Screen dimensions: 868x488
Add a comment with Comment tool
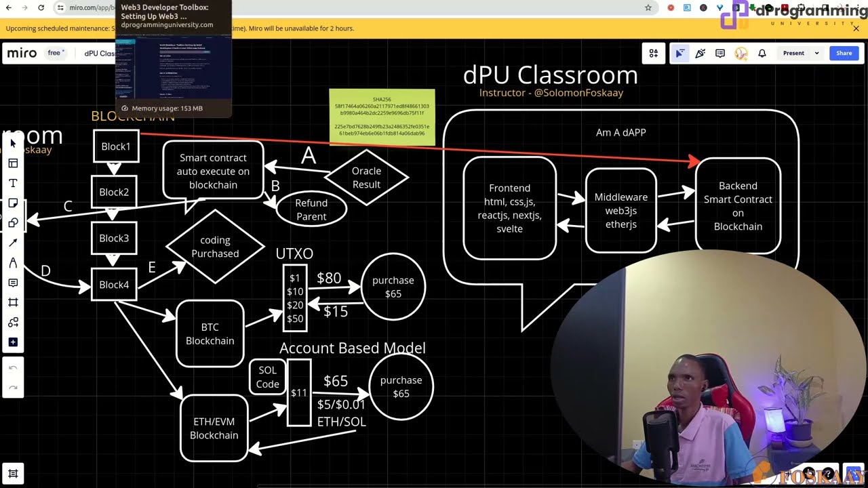click(x=13, y=283)
